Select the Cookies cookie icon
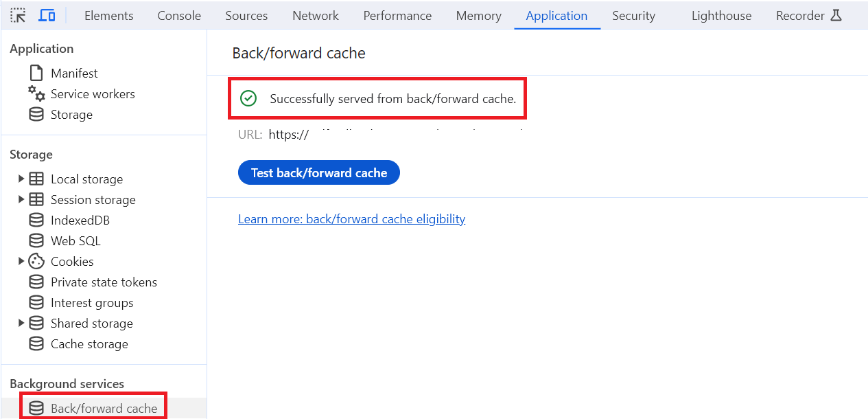This screenshot has height=419, width=868. (36, 262)
